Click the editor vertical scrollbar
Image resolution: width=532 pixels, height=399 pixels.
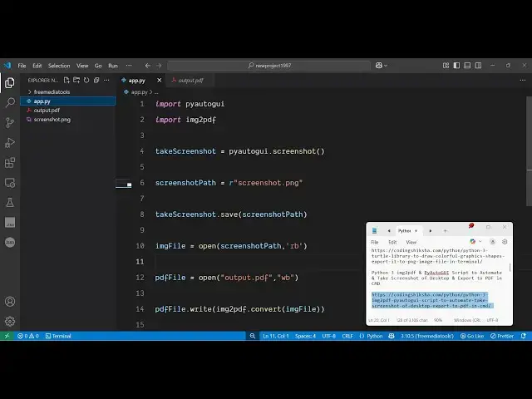[x=529, y=150]
